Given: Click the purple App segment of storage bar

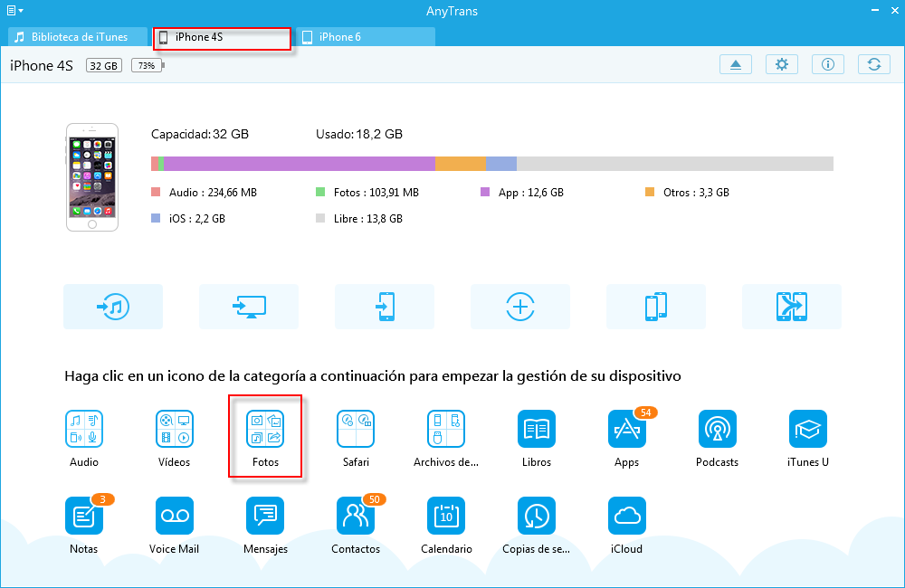Looking at the screenshot, I should pos(299,164).
